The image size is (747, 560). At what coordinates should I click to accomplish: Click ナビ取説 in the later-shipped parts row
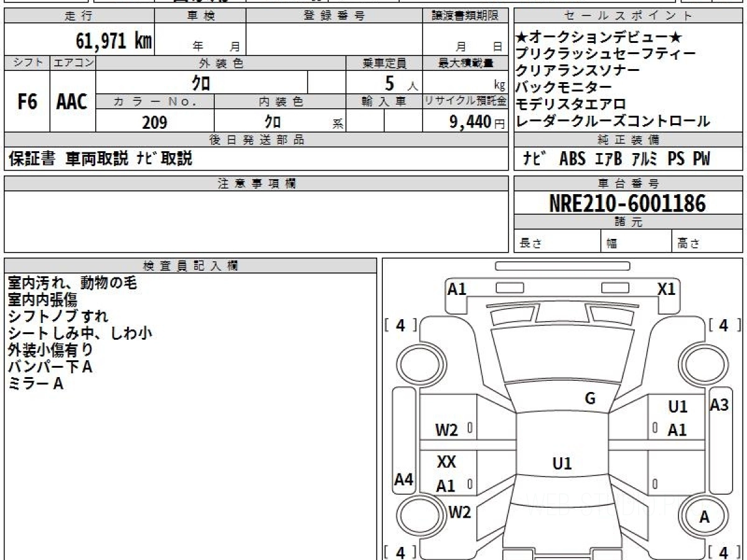point(164,159)
